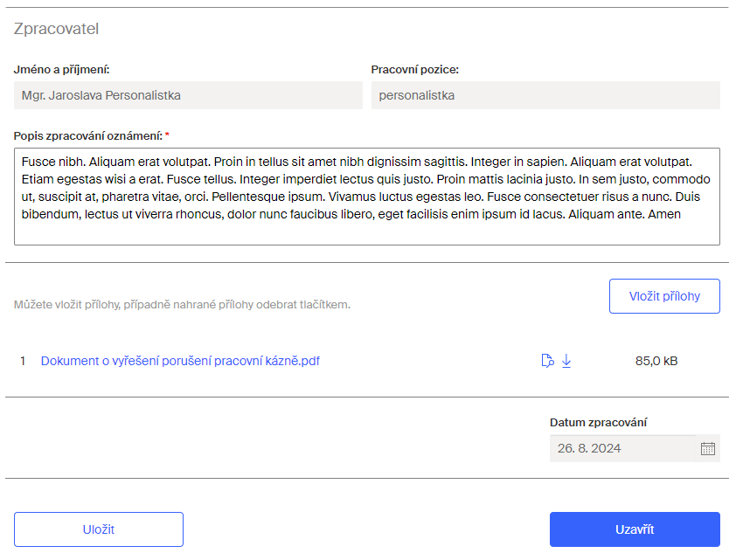
Task: Click the Jméno a příjmení label
Action: 61,69
